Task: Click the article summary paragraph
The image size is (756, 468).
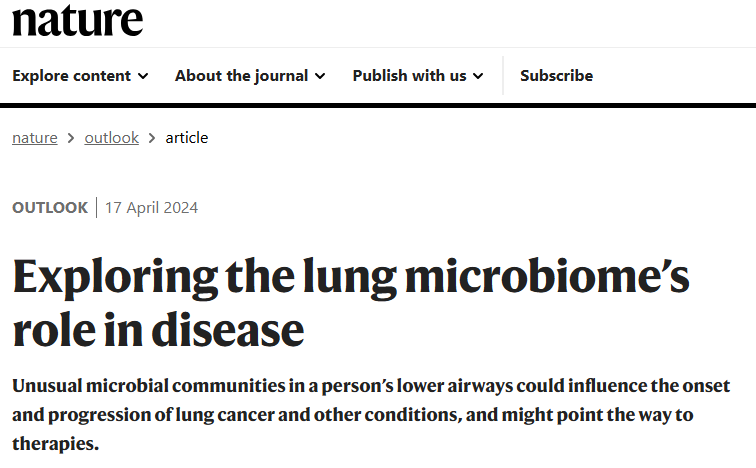Action: pos(370,414)
